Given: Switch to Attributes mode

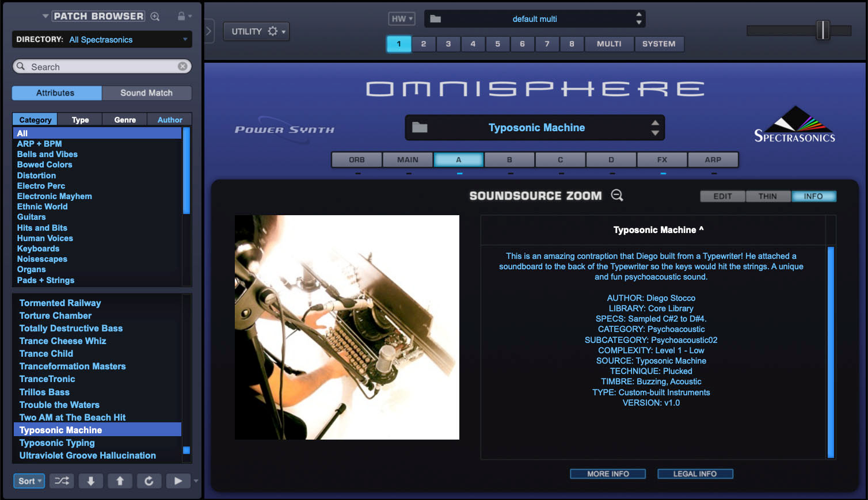Looking at the screenshot, I should click(x=56, y=93).
